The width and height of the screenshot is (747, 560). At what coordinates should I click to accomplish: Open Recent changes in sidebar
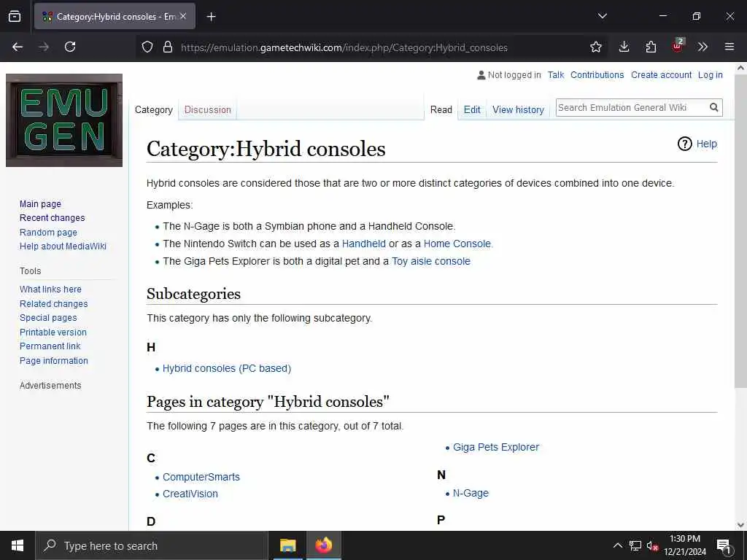tap(52, 217)
